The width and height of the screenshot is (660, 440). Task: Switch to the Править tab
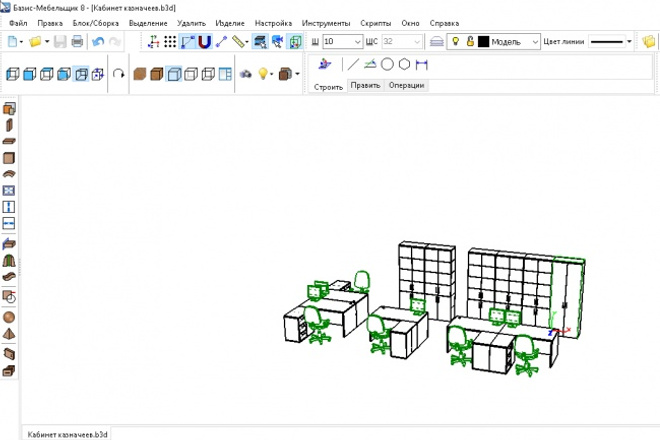tap(365, 85)
